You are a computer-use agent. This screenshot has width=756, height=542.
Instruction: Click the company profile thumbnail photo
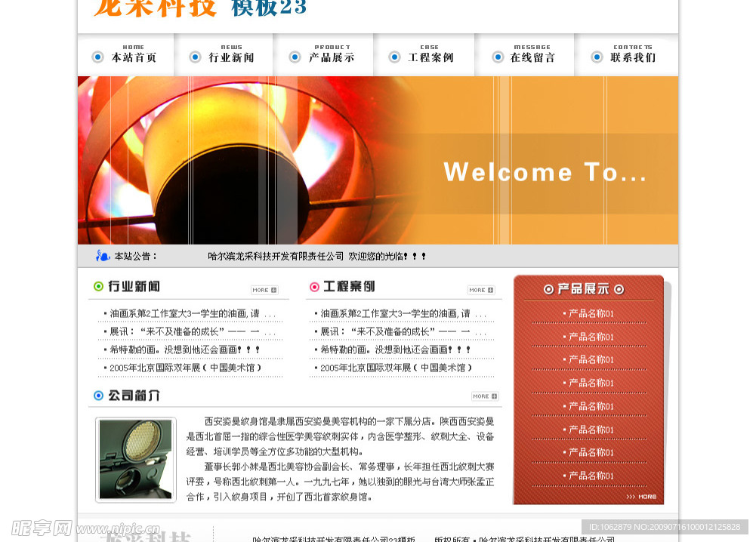136,460
